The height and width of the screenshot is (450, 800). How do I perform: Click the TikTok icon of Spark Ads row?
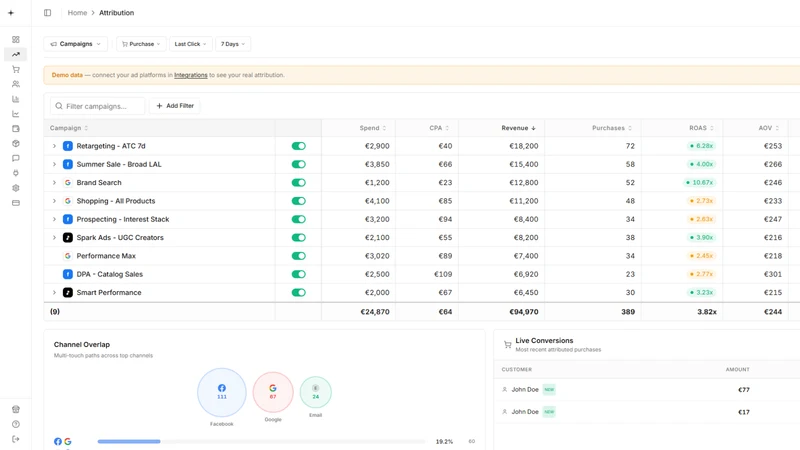pos(67,237)
